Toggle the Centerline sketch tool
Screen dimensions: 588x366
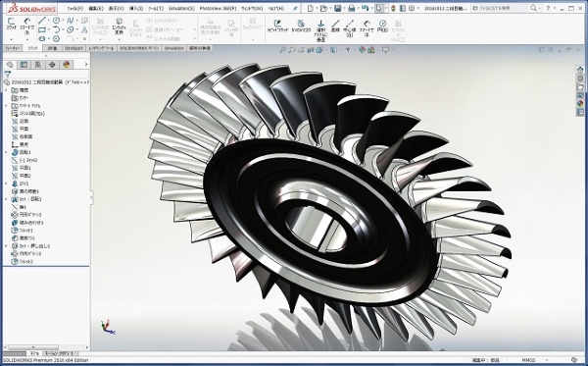[x=349, y=28]
